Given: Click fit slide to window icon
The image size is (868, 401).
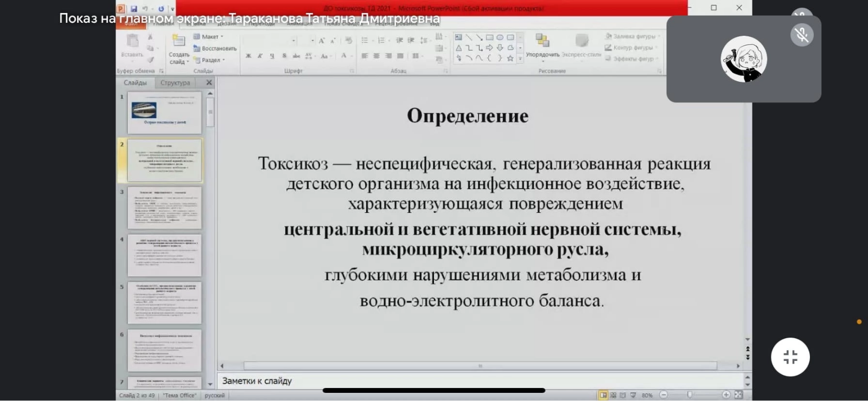Looking at the screenshot, I should pyautogui.click(x=738, y=395).
